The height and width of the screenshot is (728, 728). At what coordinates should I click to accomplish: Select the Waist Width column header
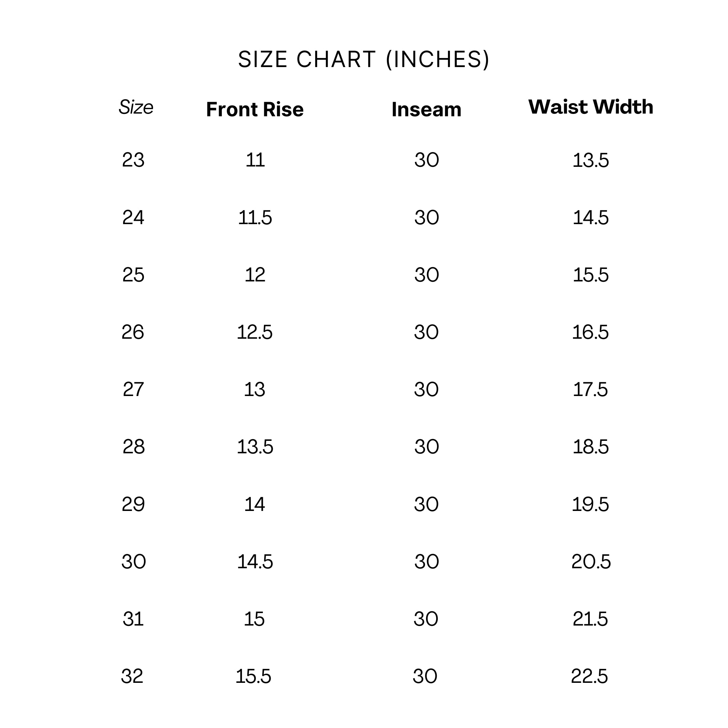click(x=590, y=107)
